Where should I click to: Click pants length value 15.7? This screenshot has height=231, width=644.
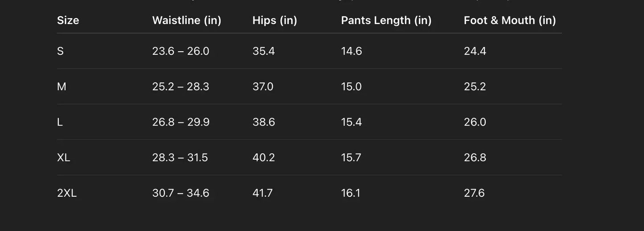[x=351, y=158]
